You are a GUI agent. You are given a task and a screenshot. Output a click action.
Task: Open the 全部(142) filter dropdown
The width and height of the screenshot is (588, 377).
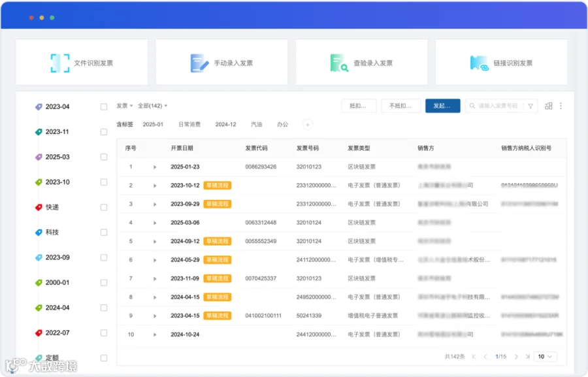point(152,106)
